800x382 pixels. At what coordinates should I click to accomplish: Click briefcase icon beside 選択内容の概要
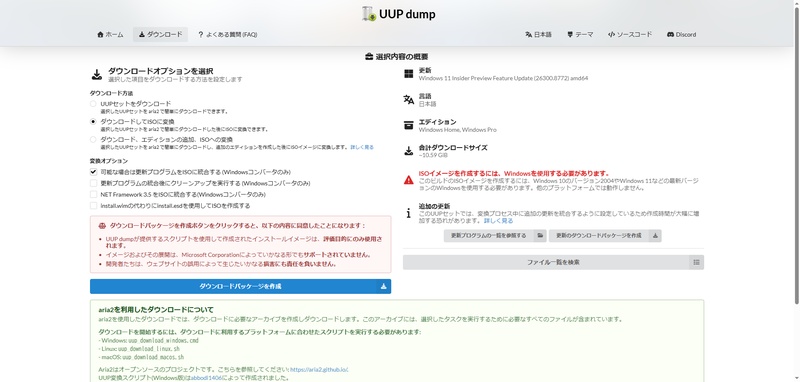(x=369, y=57)
